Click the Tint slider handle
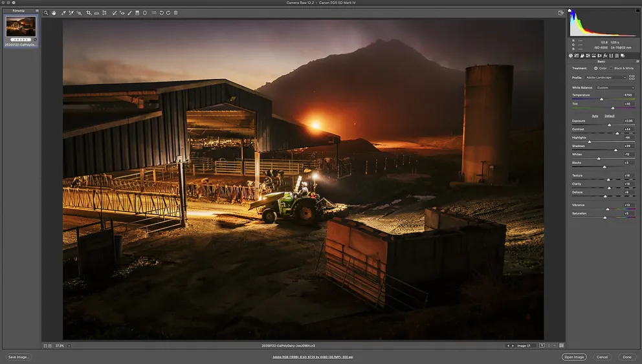This screenshot has height=364, width=642. tap(613, 108)
